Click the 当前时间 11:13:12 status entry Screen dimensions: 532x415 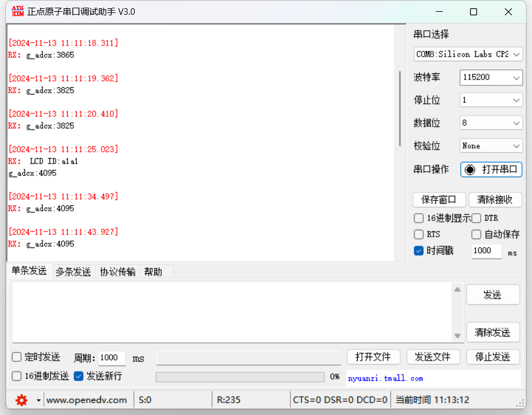coord(432,400)
